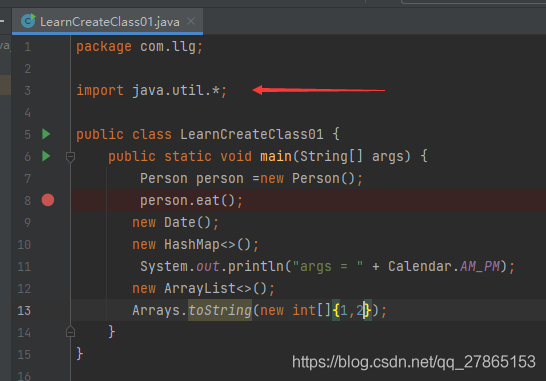Click fold end marker on line 14
This screenshot has width=546, height=381.
coord(70,332)
